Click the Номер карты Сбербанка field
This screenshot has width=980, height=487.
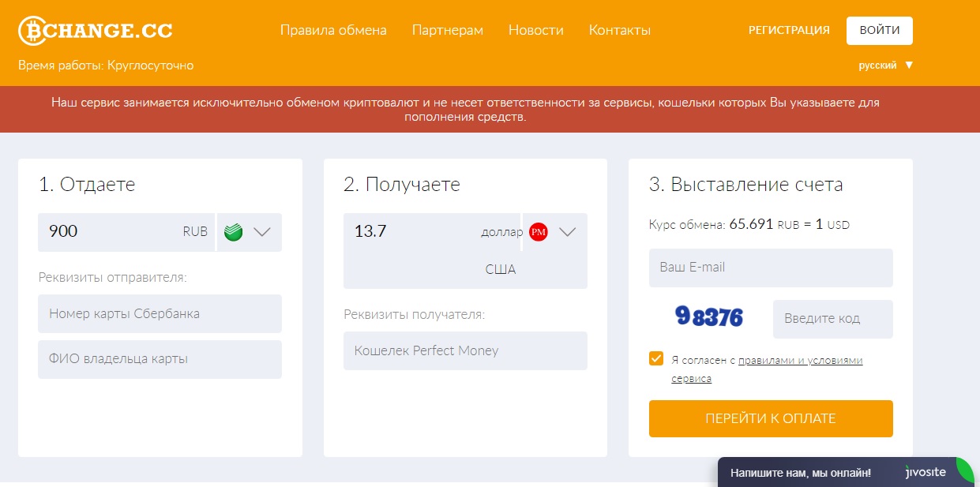click(x=160, y=313)
